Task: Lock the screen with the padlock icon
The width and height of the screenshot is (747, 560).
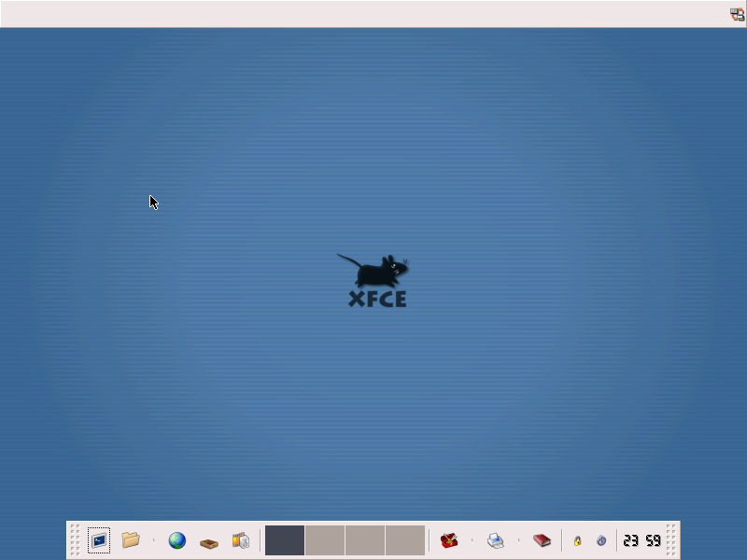Action: point(577,541)
